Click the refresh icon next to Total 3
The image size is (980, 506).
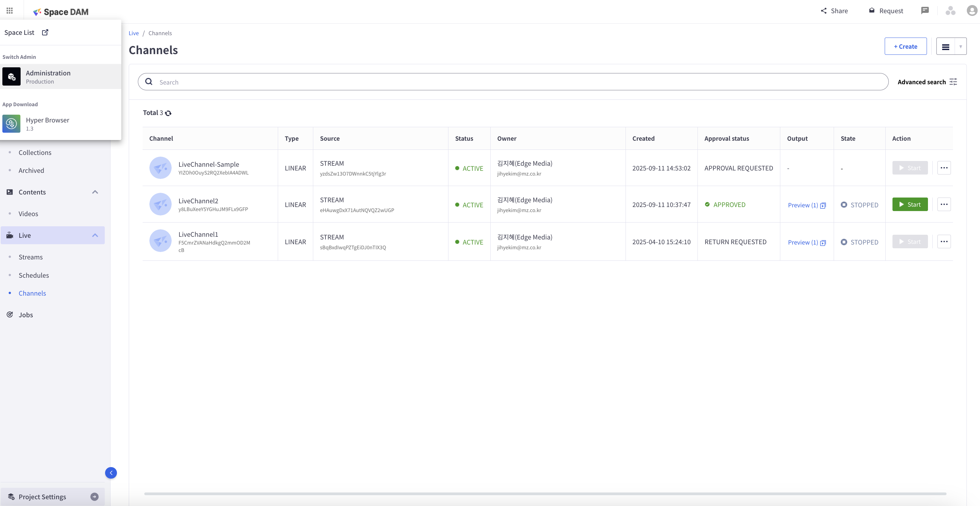[x=168, y=113]
